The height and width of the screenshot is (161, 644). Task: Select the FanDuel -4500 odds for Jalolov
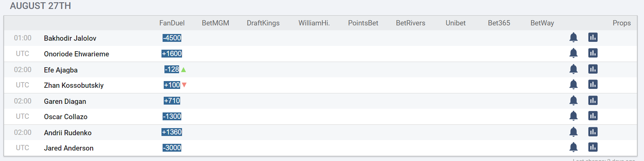172,38
